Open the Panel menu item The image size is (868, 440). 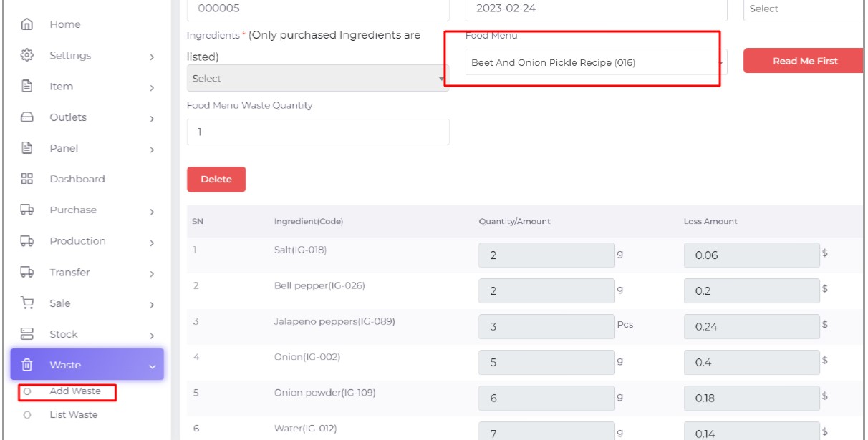[64, 148]
